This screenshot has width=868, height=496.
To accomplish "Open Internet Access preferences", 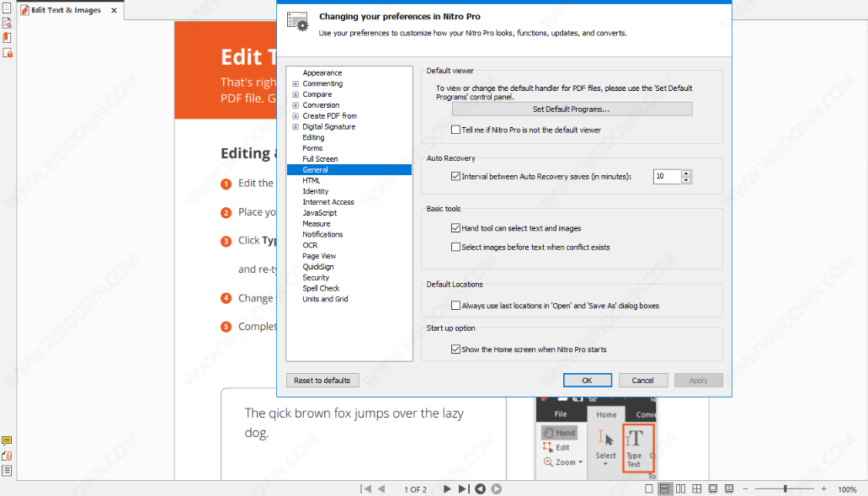I will click(x=328, y=202).
